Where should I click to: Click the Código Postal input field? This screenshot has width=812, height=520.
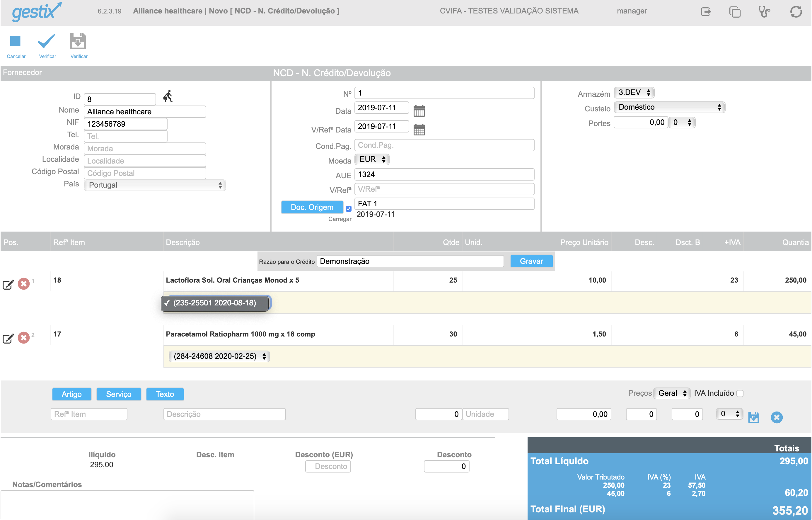145,173
